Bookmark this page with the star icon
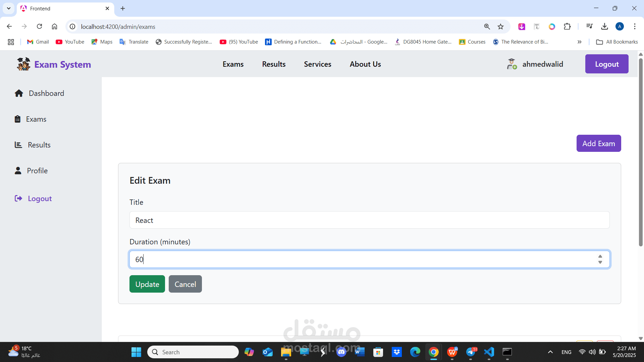This screenshot has width=644, height=362. click(500, 26)
